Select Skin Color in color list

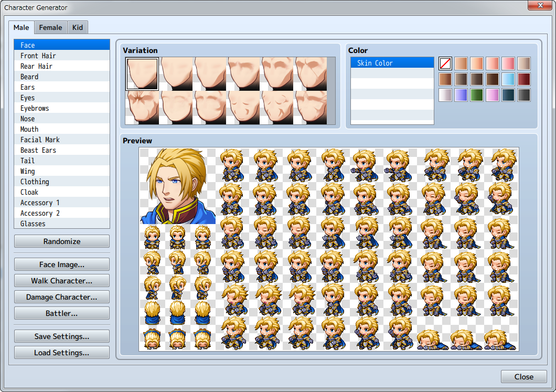click(392, 63)
